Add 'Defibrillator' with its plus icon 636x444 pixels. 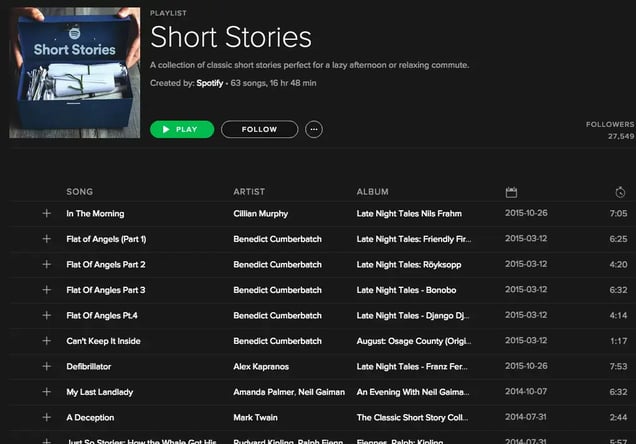(x=46, y=366)
